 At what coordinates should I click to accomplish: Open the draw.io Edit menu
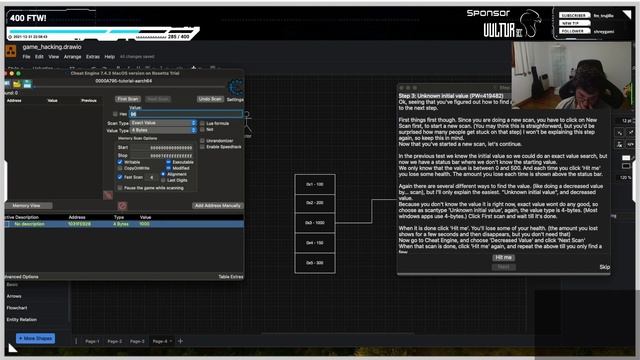point(39,57)
